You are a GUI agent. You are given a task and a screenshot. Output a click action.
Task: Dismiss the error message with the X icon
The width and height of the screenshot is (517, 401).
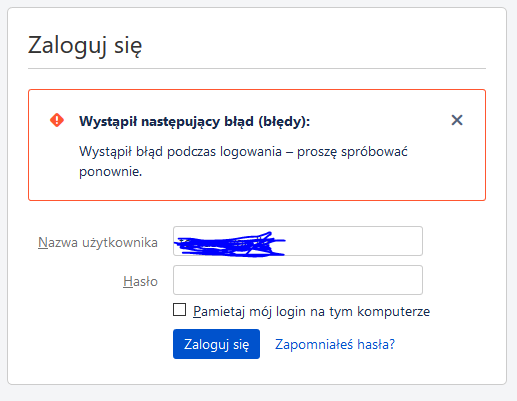click(x=457, y=120)
